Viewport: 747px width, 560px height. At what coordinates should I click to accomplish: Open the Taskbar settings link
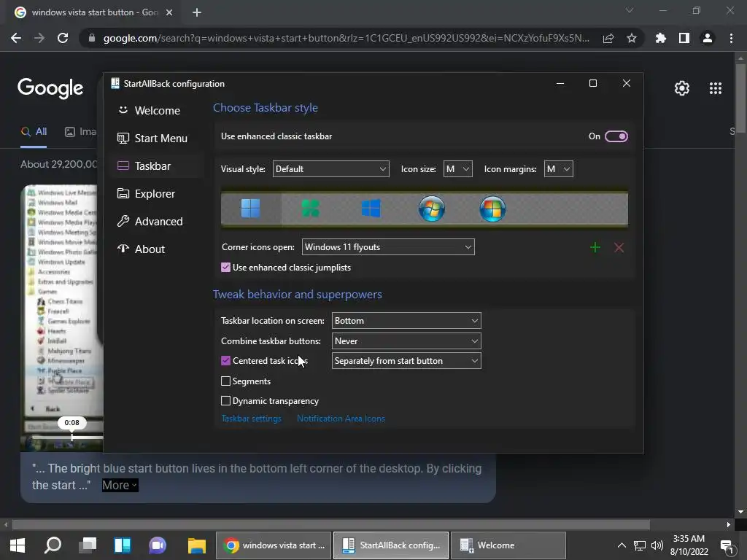click(x=251, y=419)
